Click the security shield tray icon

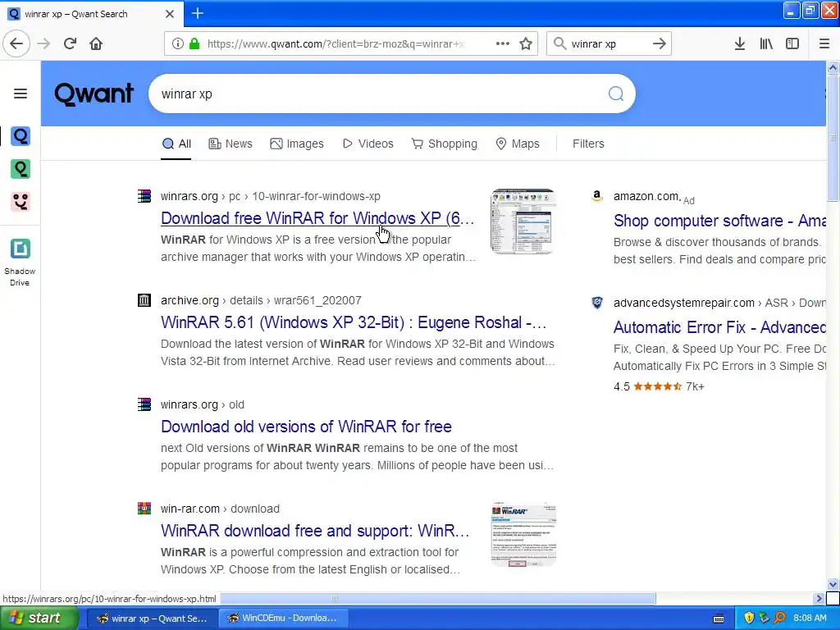(749, 619)
